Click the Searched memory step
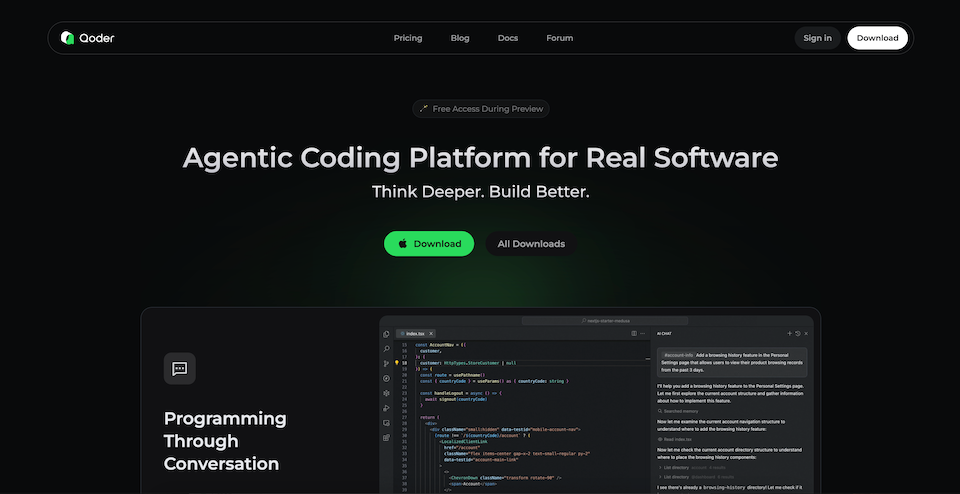The width and height of the screenshot is (960, 494). 678,411
